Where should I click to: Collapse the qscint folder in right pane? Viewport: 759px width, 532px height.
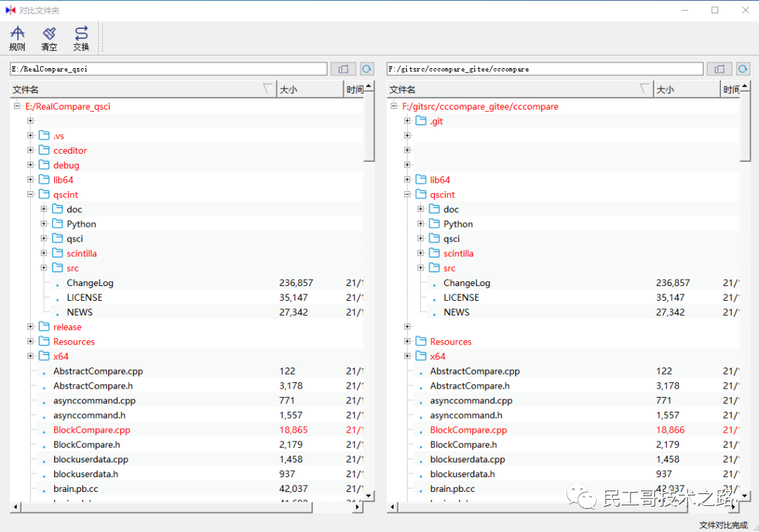coord(407,194)
